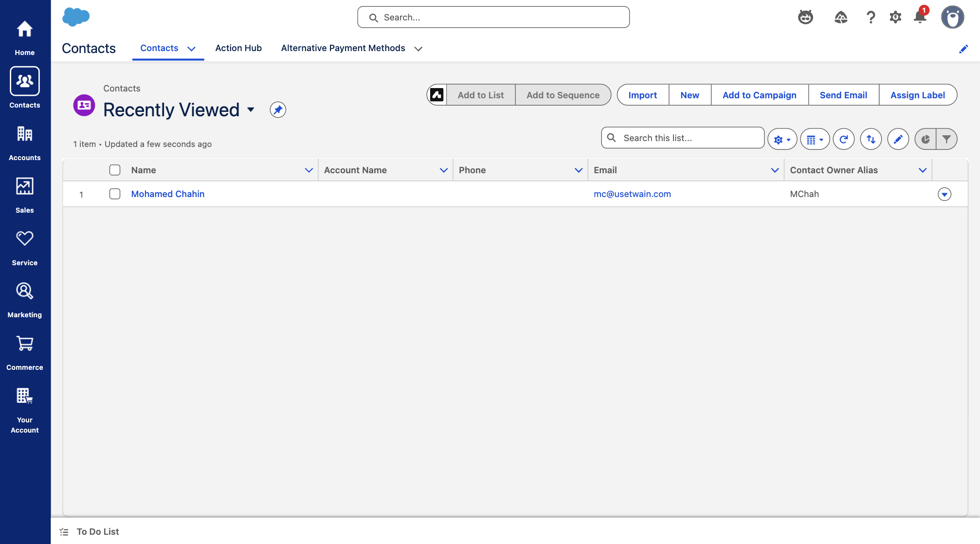This screenshot has width=980, height=544.
Task: Click the mc@usetwain.com email link
Action: pos(632,194)
